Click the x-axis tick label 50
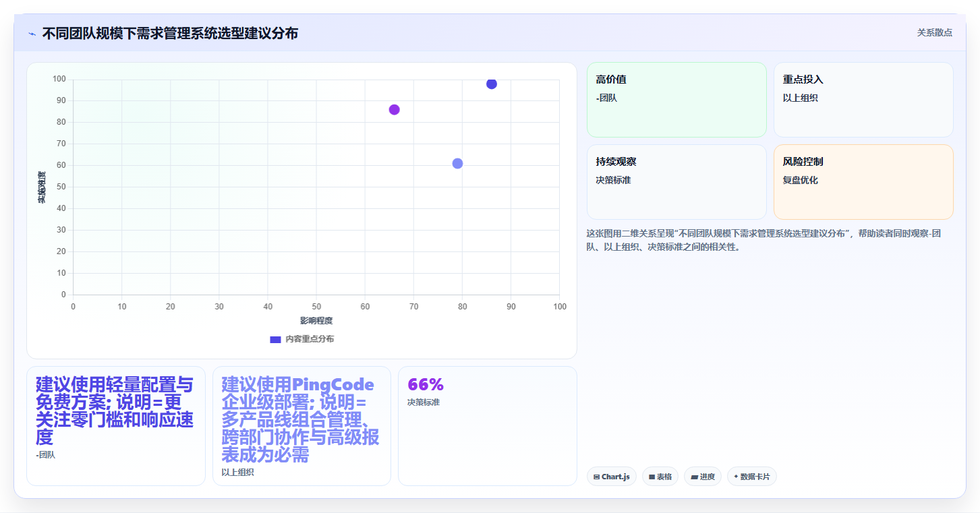The image size is (980, 513). tap(316, 307)
